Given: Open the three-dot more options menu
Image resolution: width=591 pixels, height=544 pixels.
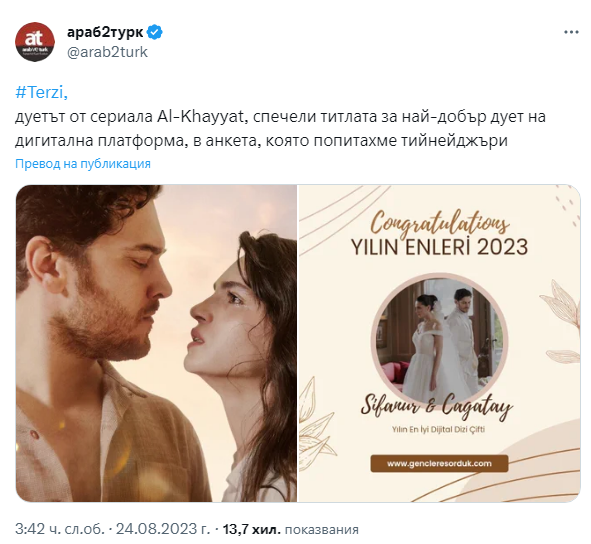Looking at the screenshot, I should pos(571,32).
